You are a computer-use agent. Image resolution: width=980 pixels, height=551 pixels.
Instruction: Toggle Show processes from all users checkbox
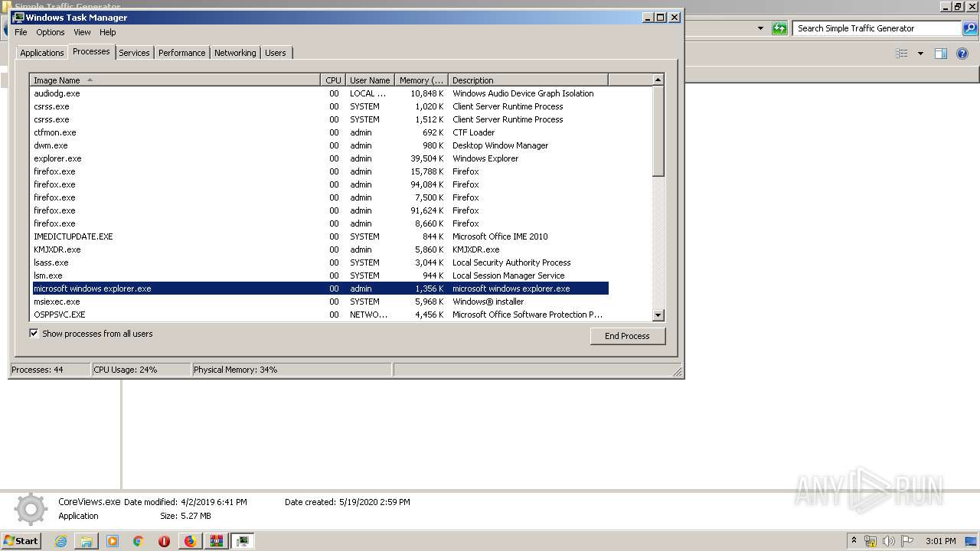pos(34,334)
